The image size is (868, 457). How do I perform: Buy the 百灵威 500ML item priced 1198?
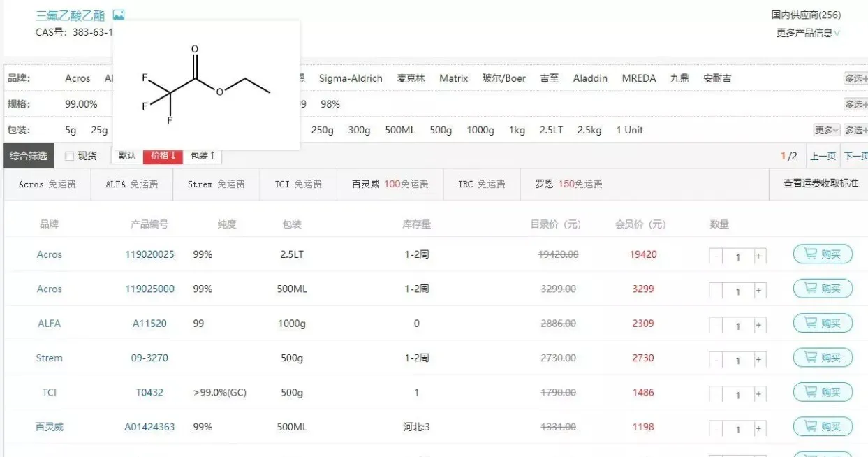(823, 426)
